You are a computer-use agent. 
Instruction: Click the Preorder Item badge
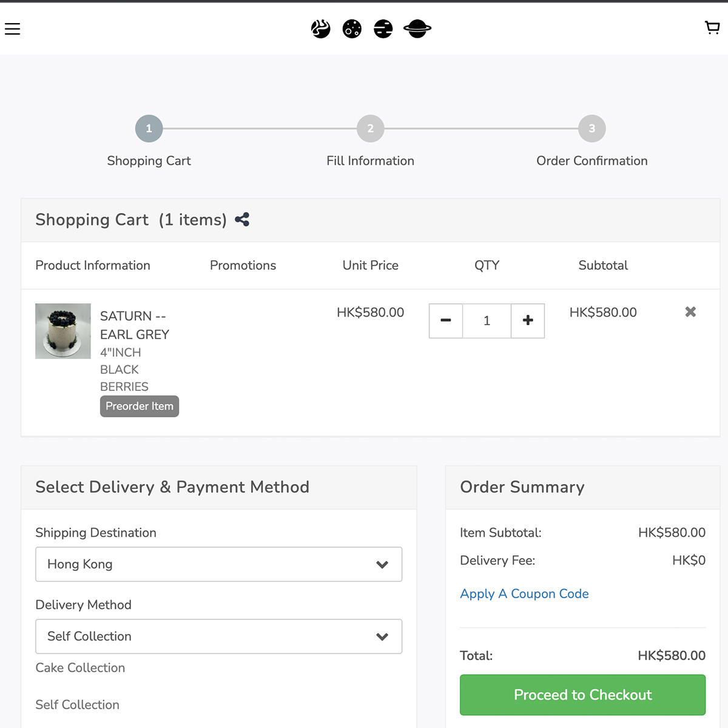[x=140, y=406]
